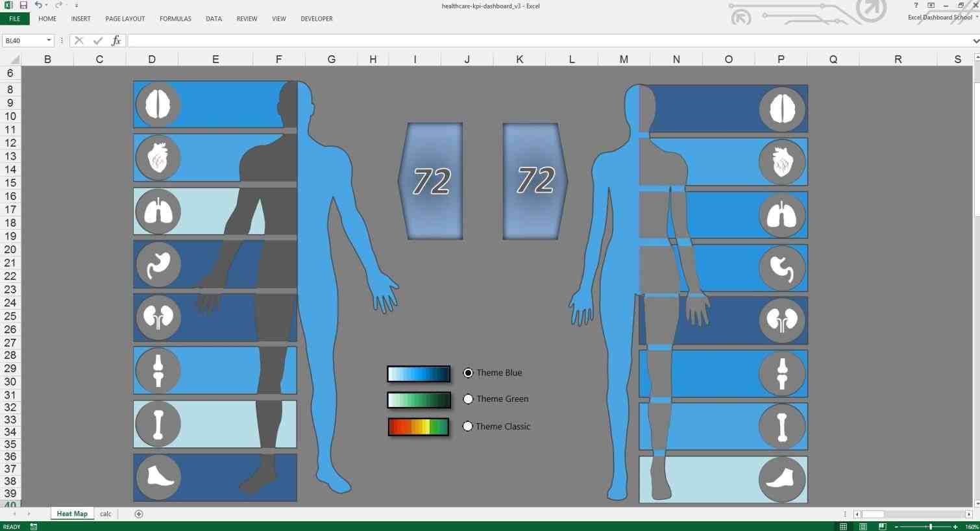Select the foot icon on left body chart

click(x=158, y=477)
